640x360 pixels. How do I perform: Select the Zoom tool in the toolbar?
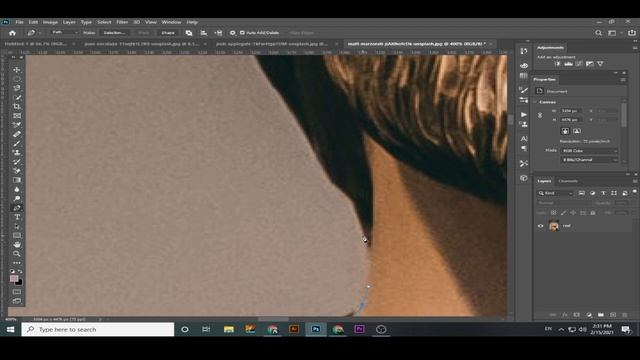click(x=17, y=254)
